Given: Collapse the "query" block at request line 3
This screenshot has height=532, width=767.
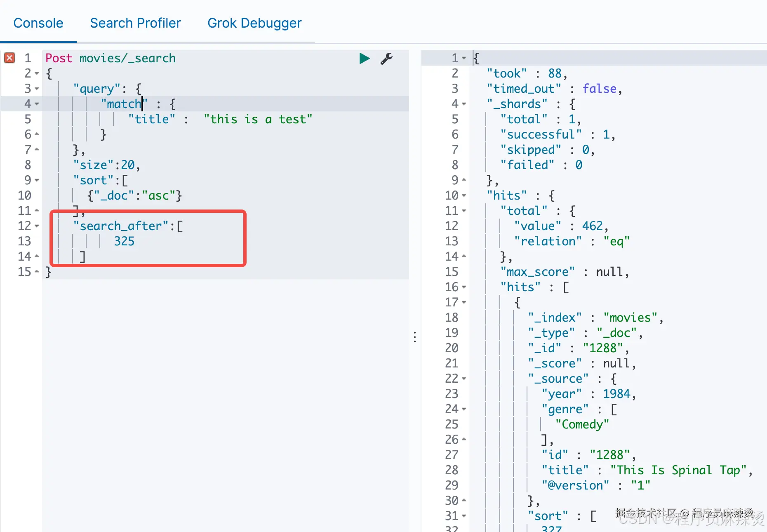Looking at the screenshot, I should pyautogui.click(x=37, y=89).
